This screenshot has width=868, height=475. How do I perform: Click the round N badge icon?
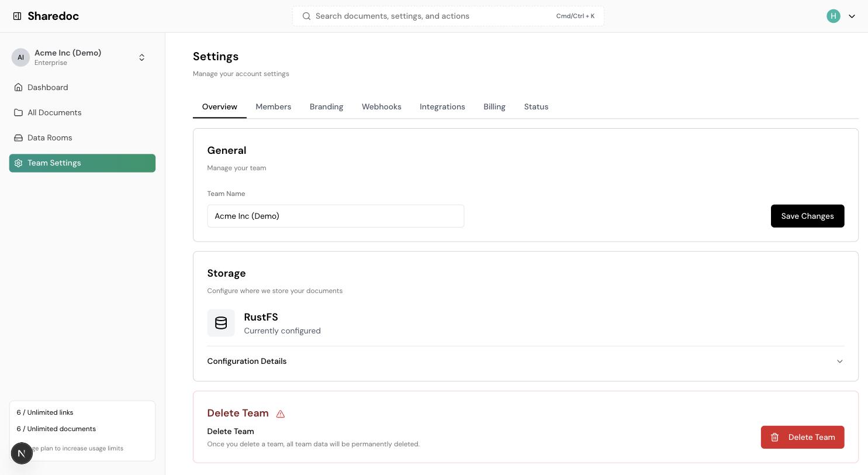22,453
